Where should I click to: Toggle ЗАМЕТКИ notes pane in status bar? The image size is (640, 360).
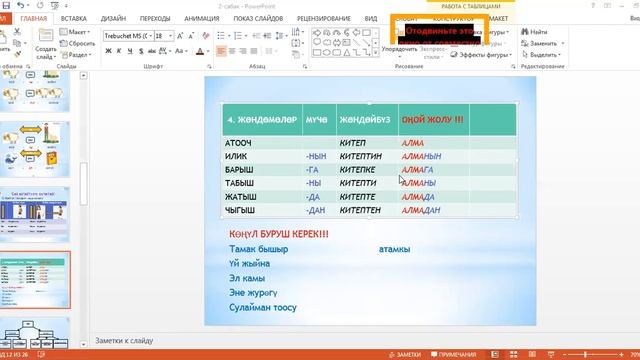405,354
